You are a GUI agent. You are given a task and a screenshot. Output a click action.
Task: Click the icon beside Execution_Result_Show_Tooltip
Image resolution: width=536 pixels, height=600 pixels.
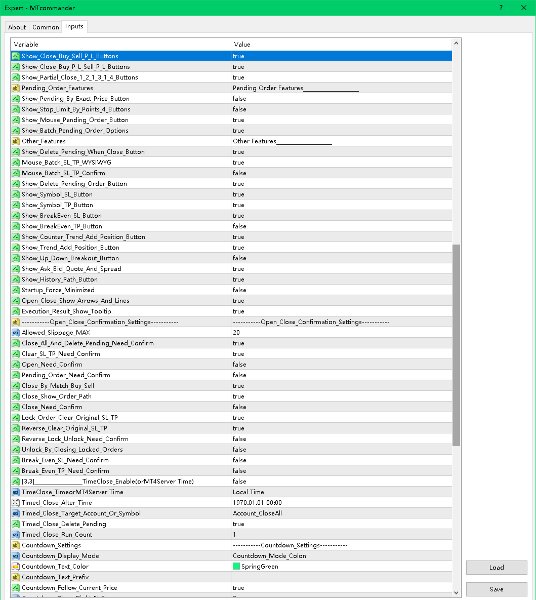(16, 311)
